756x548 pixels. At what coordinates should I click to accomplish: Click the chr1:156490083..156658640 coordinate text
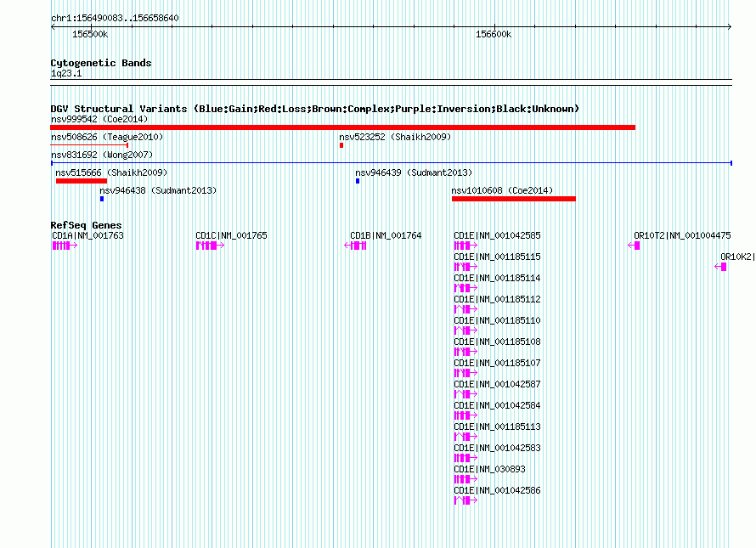click(x=115, y=18)
